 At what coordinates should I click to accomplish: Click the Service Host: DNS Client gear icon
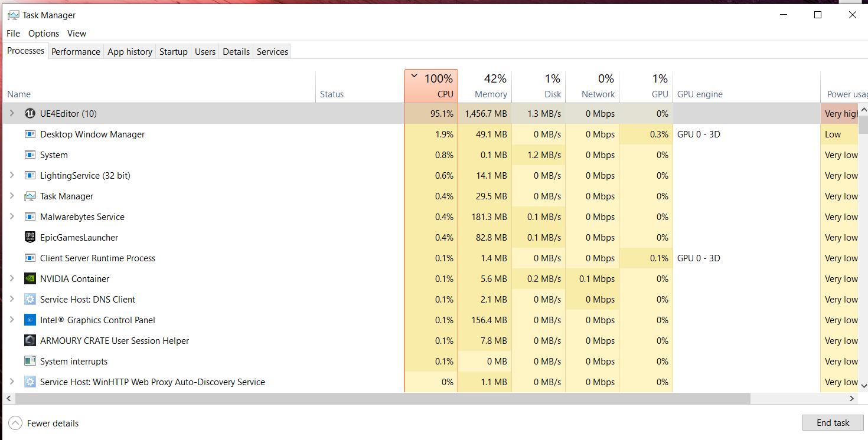30,299
